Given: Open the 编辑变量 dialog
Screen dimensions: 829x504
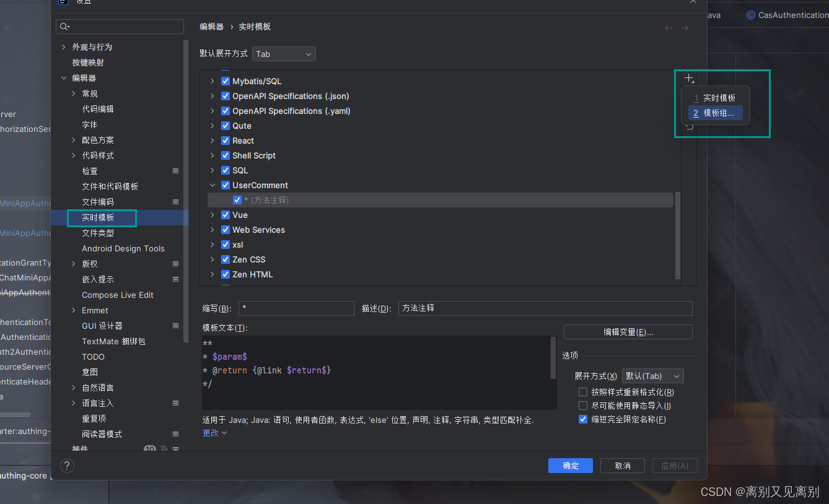Looking at the screenshot, I should pos(627,332).
